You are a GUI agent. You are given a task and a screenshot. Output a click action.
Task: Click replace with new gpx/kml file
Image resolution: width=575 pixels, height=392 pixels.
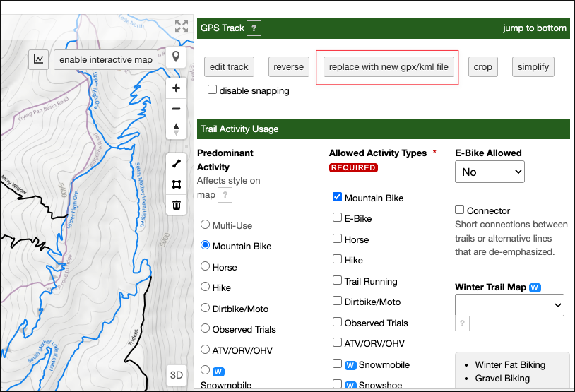388,67
